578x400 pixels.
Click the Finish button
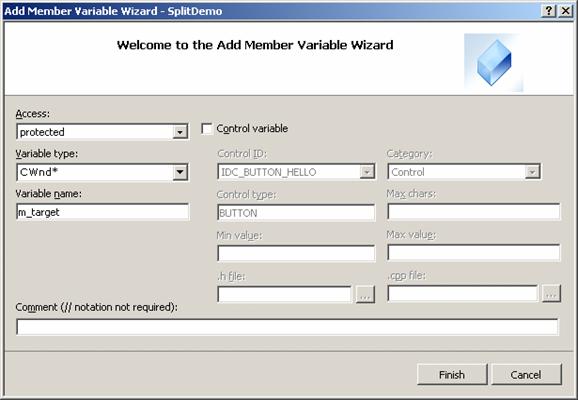click(x=452, y=375)
